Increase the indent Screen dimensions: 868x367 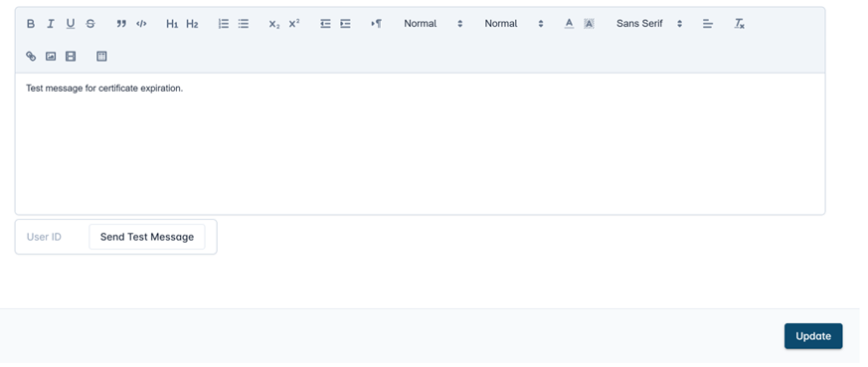pos(345,24)
